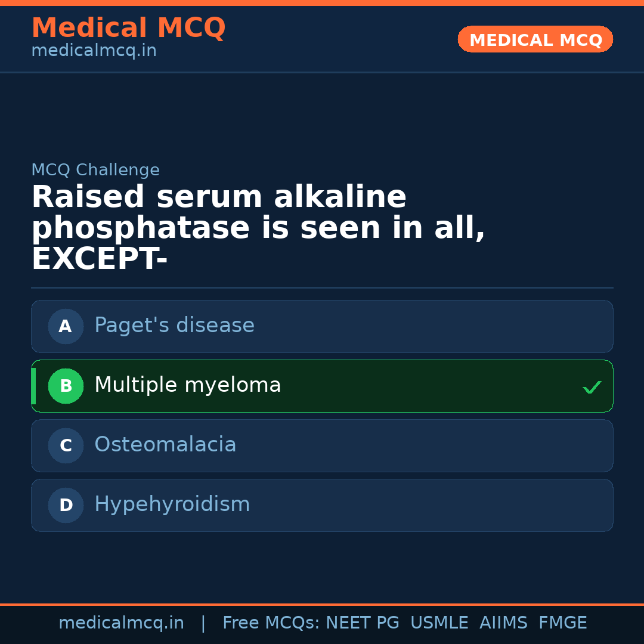Open medicalmcq.in link under the header title

pyautogui.click(x=94, y=51)
